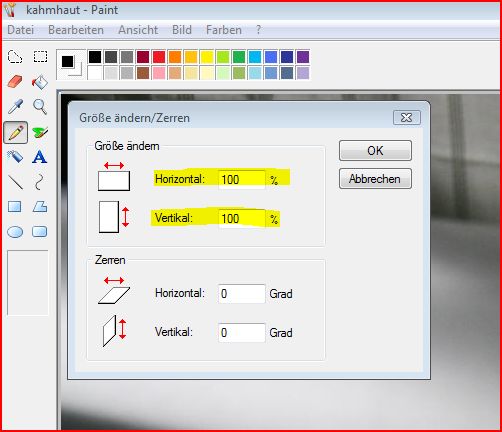Open the Bild menu
The image size is (502, 432).
pos(182,30)
